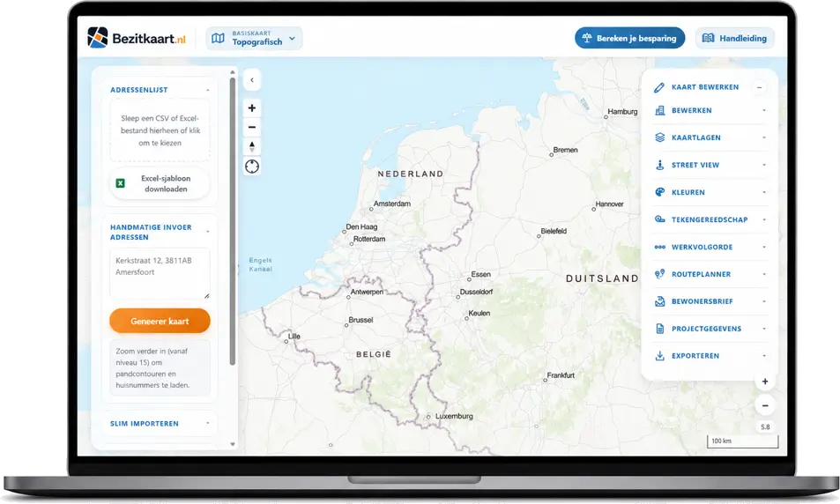Viewport: 840px width, 504px height.
Task: Open the Basiskaart Topografisch dropdown
Action: pyautogui.click(x=254, y=38)
